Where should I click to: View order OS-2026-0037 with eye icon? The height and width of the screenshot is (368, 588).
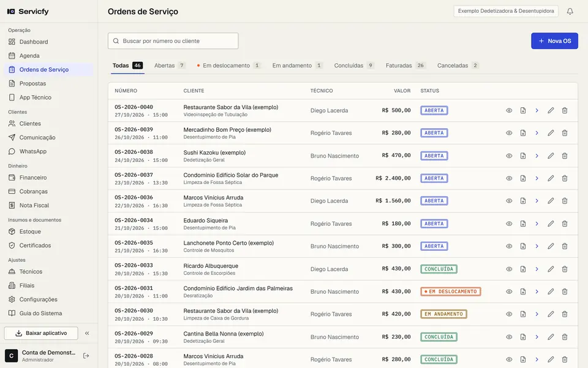(509, 178)
